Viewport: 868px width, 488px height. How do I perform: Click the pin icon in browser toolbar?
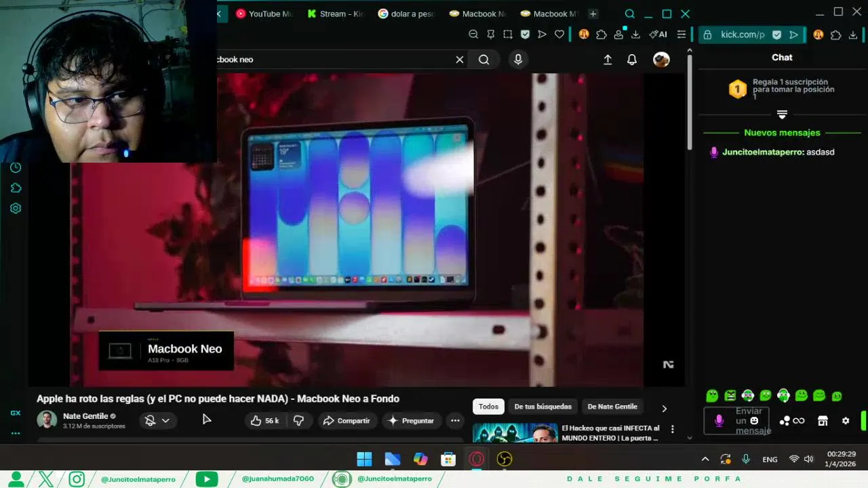(490, 35)
